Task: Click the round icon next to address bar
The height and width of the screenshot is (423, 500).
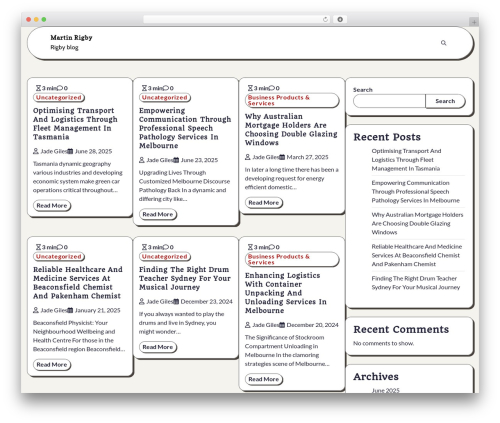Action: 340,20
